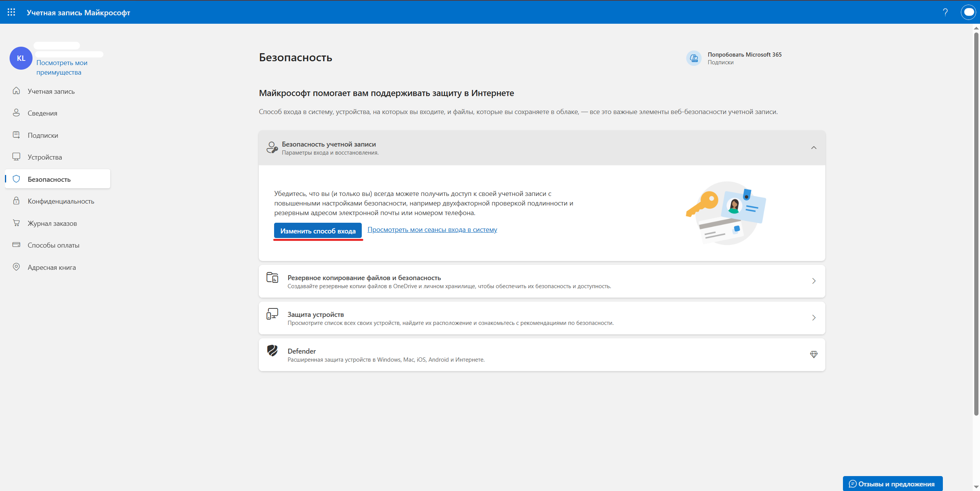The width and height of the screenshot is (980, 491).
Task: Click the vertical page scrollbar thumb
Action: point(976,224)
